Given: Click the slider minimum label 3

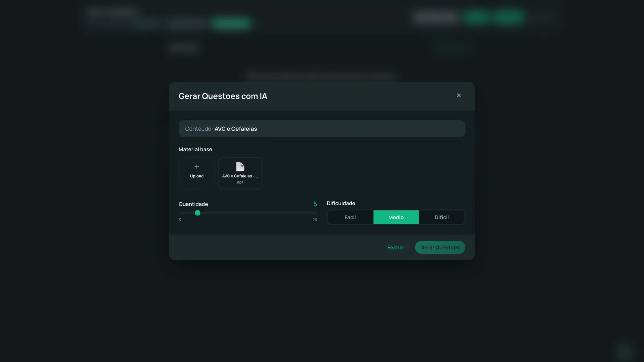Looking at the screenshot, I should click(180, 220).
